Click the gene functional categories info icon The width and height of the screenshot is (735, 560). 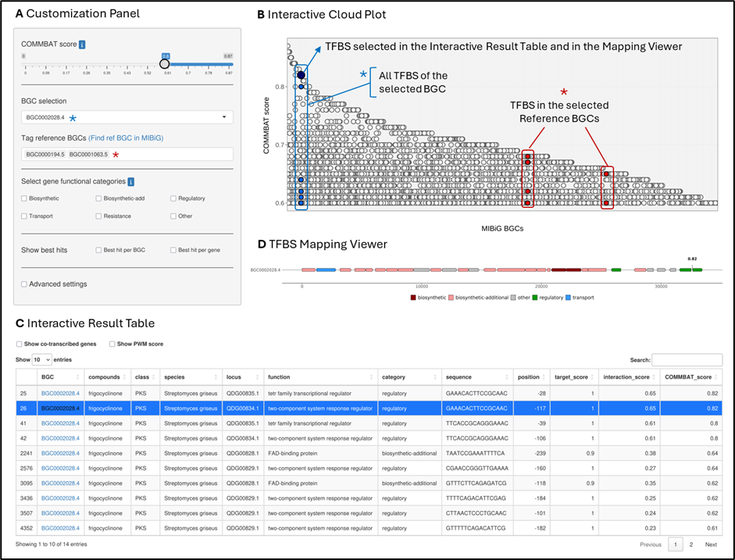(x=131, y=182)
